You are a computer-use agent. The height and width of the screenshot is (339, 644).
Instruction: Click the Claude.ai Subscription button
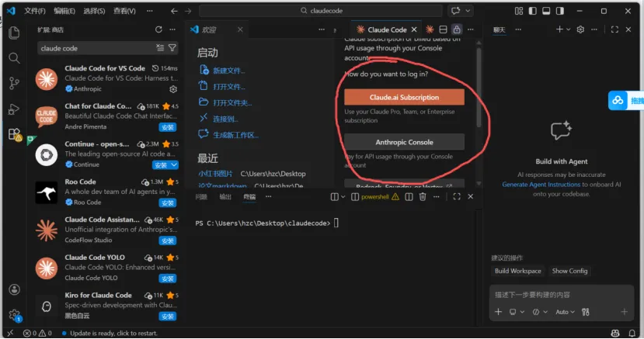click(x=404, y=97)
